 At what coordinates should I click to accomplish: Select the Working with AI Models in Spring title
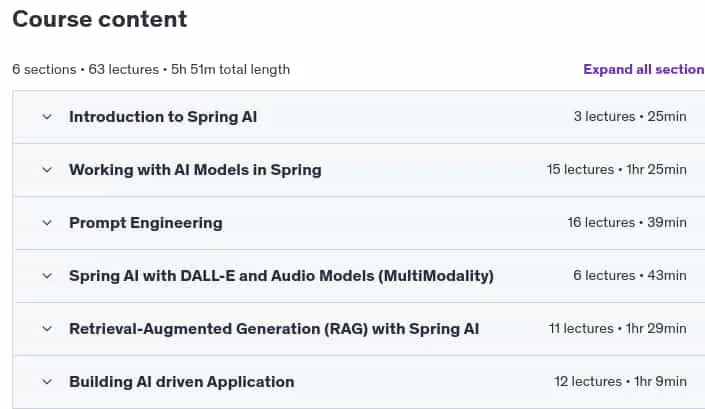(x=195, y=170)
